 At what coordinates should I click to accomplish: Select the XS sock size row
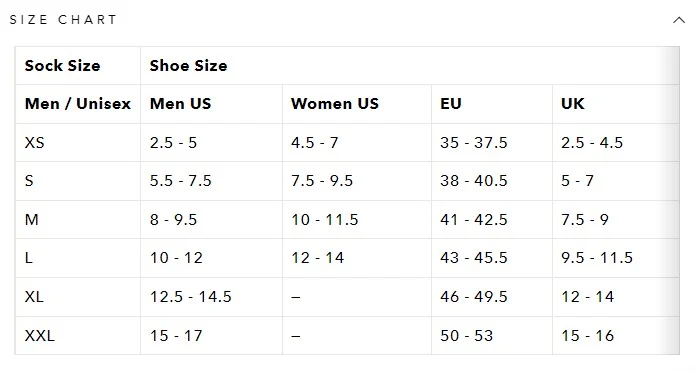347,142
